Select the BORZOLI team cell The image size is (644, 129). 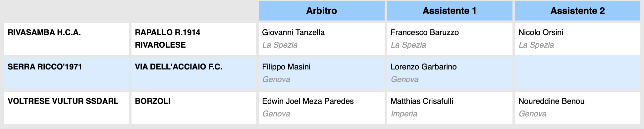[x=194, y=108]
